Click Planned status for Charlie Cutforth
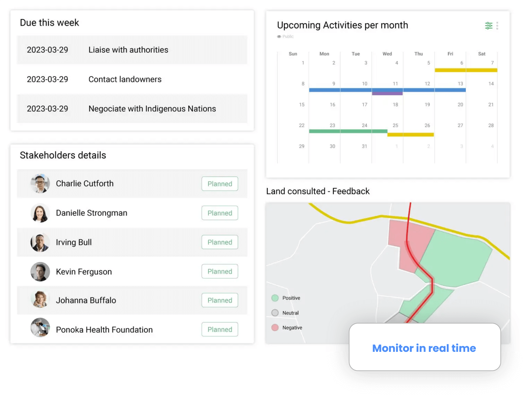This screenshot has width=532, height=402. (x=220, y=184)
